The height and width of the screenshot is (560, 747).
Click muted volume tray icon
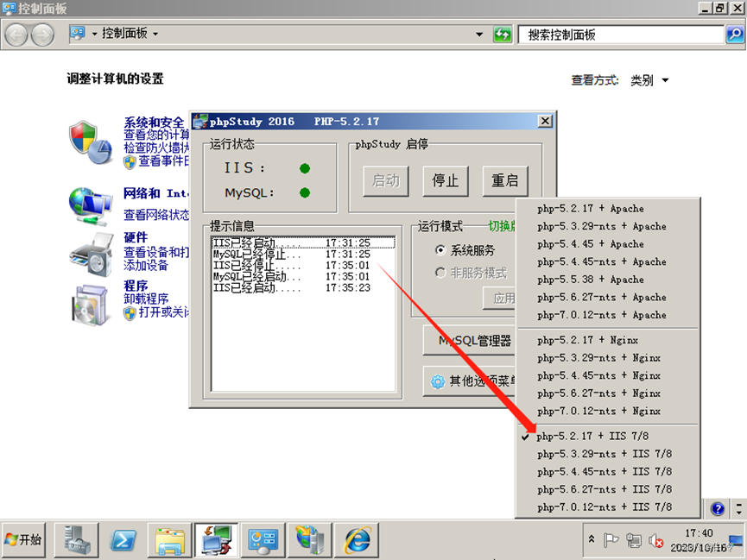click(656, 540)
